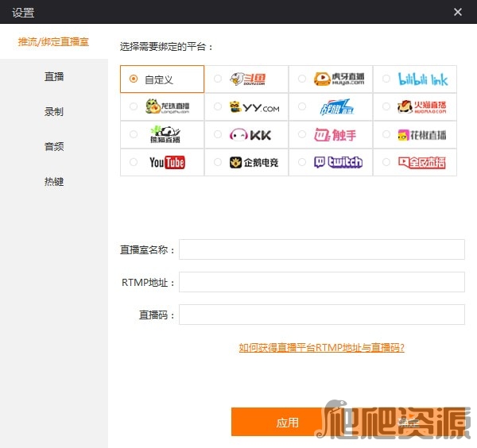Select the YY.com radio button
This screenshot has height=448, width=477.
pyautogui.click(x=218, y=106)
